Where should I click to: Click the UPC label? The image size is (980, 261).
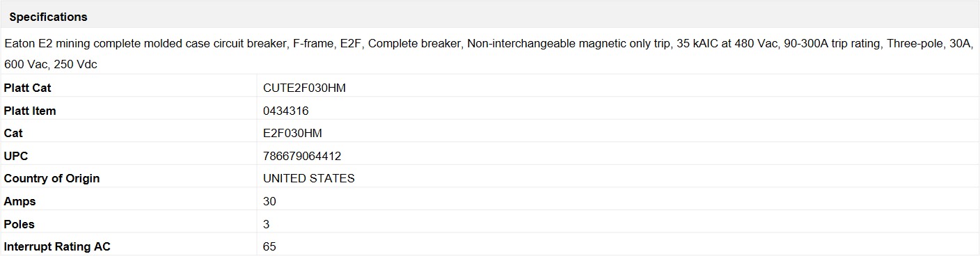[x=16, y=156]
